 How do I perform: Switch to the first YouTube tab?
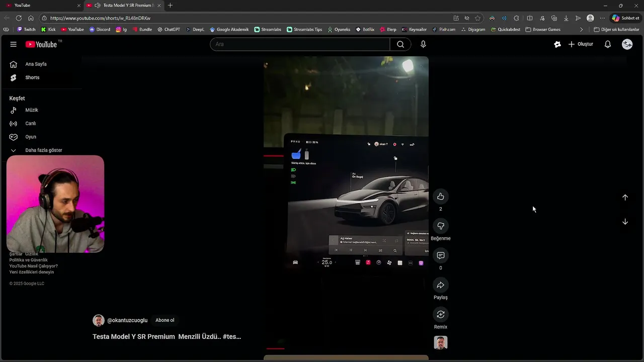[43, 5]
